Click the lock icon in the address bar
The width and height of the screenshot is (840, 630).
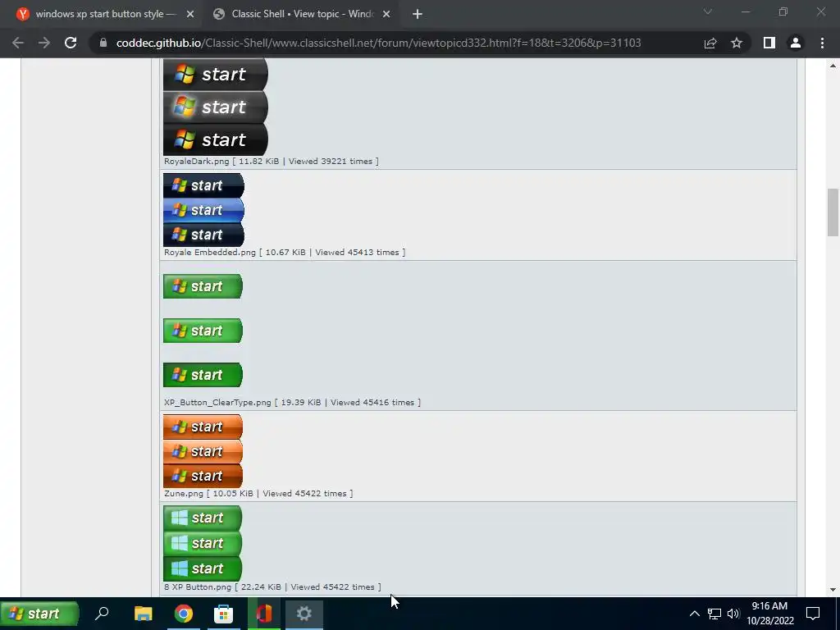tap(103, 43)
